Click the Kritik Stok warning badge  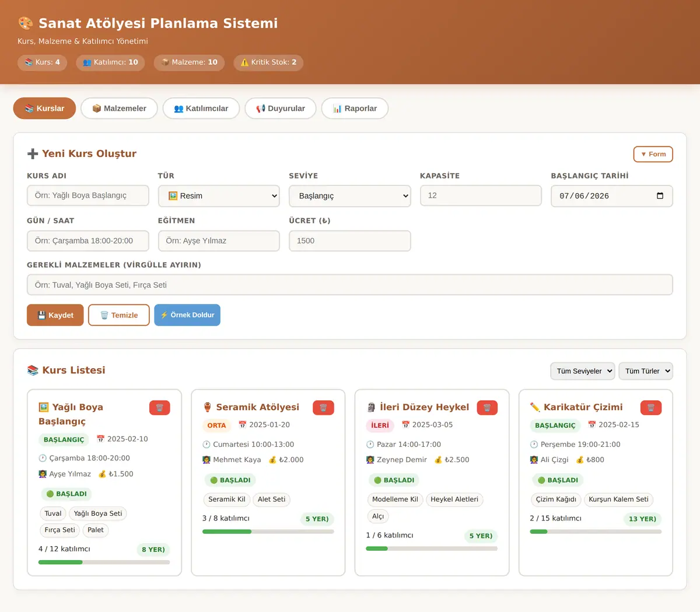point(268,62)
